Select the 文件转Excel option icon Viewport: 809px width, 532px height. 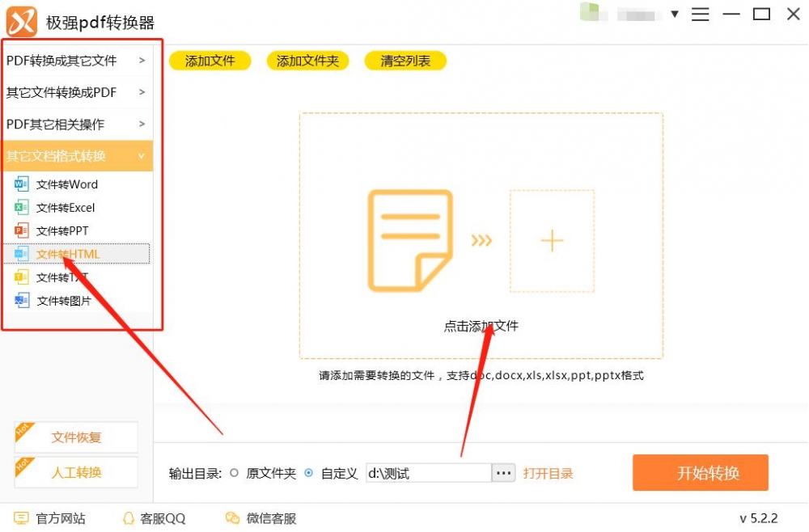pyautogui.click(x=23, y=207)
